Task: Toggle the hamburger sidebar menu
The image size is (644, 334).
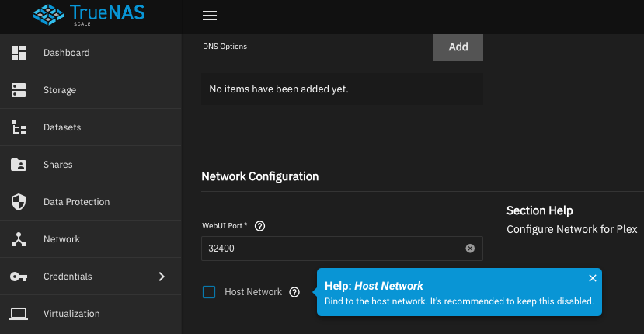Action: click(x=209, y=16)
